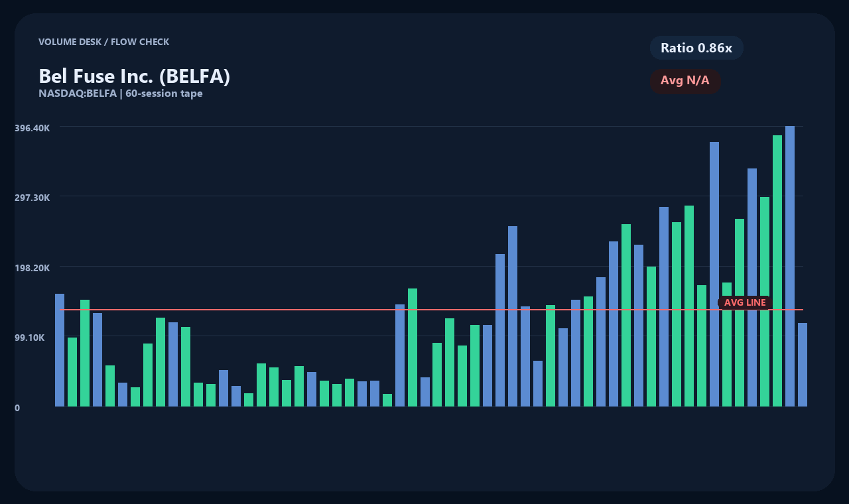Click the first blue bar at the chart's left
849x504 pixels.
coord(60,350)
